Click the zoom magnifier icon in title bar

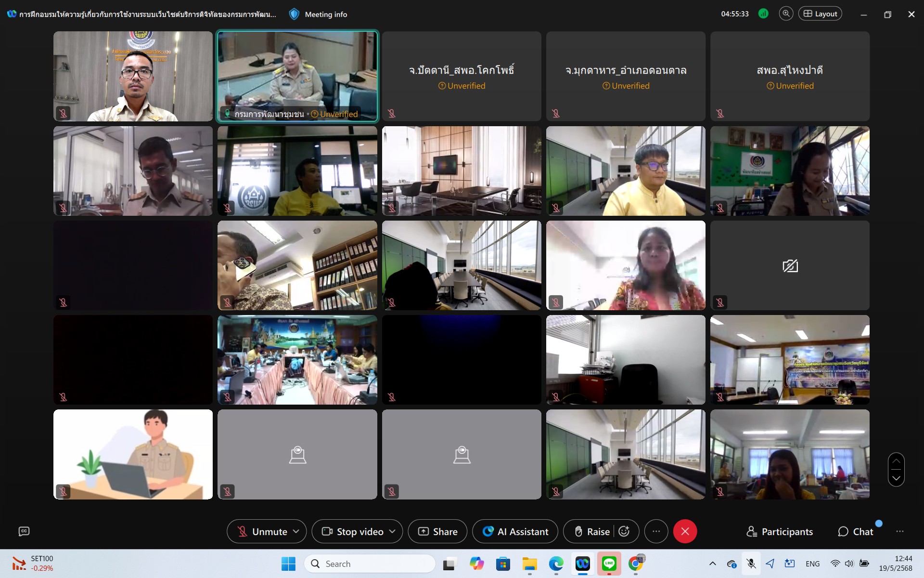point(786,14)
